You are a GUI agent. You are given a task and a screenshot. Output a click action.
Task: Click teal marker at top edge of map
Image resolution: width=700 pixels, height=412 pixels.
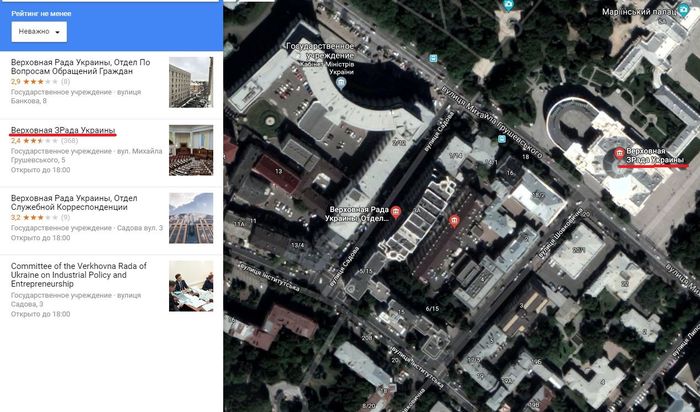pyautogui.click(x=510, y=5)
